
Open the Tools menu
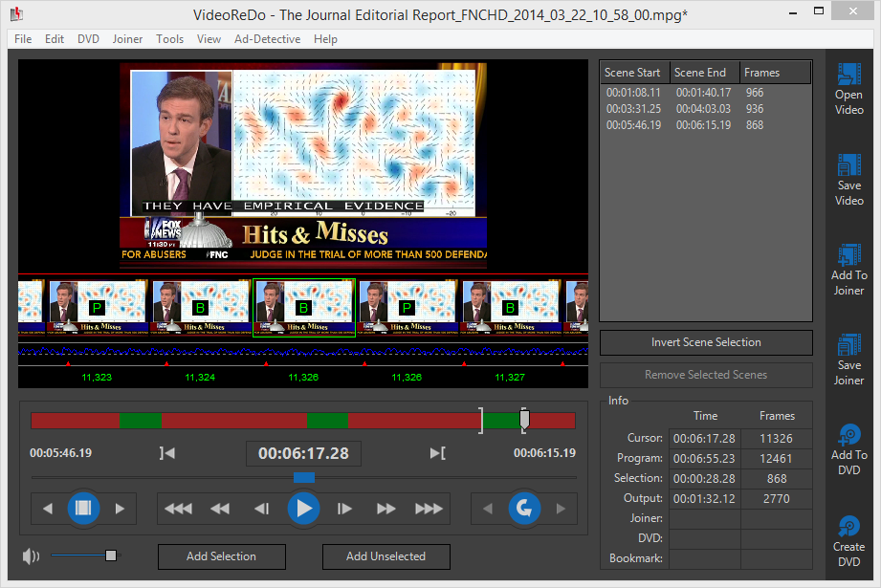169,39
